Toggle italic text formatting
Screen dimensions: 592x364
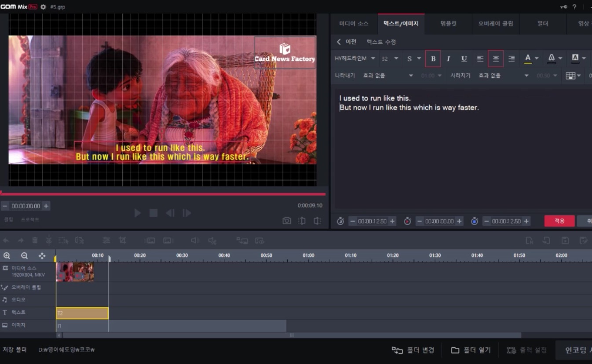click(448, 58)
